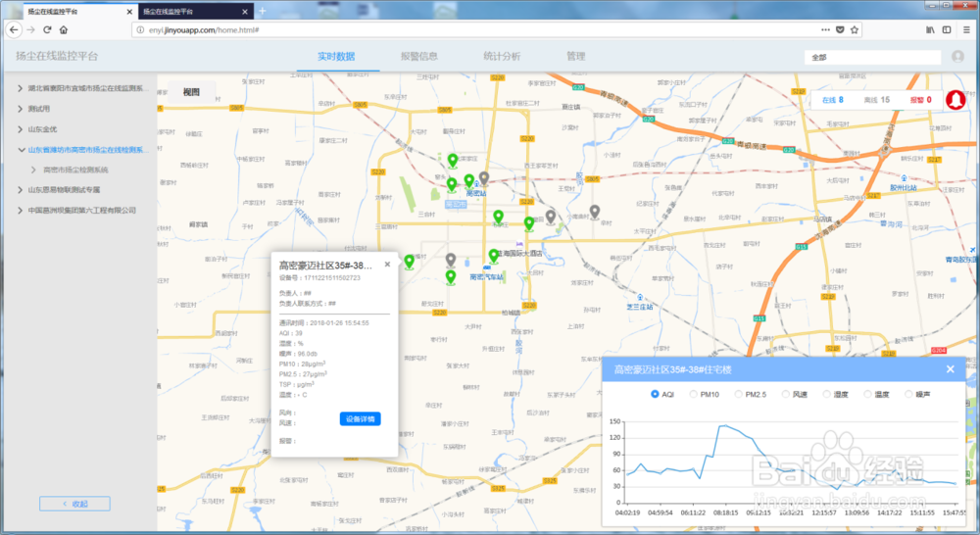Image resolution: width=980 pixels, height=535 pixels.
Task: Close the device info popup
Action: pyautogui.click(x=387, y=265)
